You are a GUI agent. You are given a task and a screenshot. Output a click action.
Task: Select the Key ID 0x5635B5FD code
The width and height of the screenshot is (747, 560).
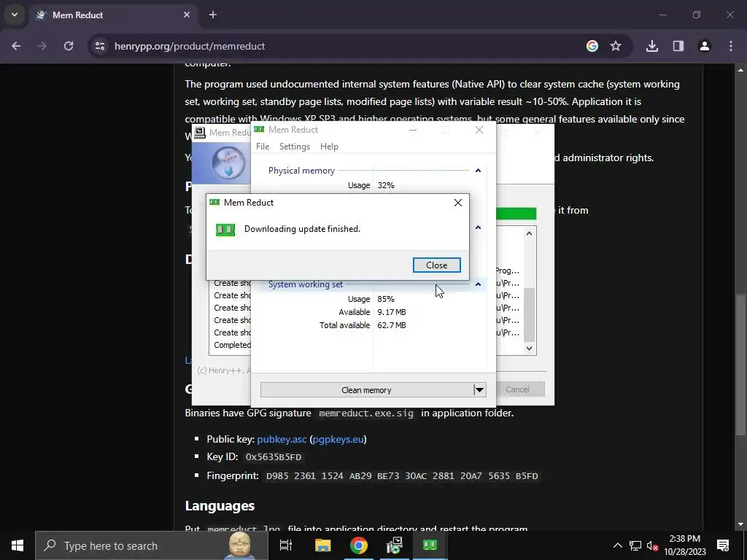[274, 457]
